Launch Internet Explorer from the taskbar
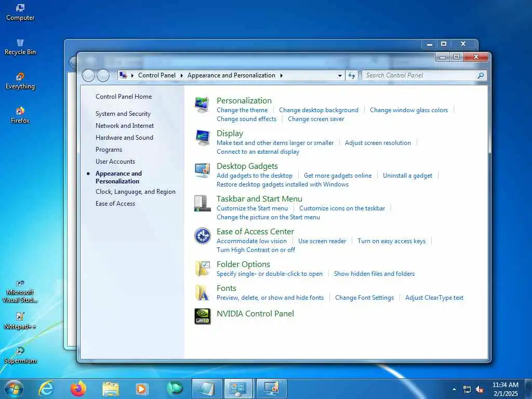 point(46,389)
